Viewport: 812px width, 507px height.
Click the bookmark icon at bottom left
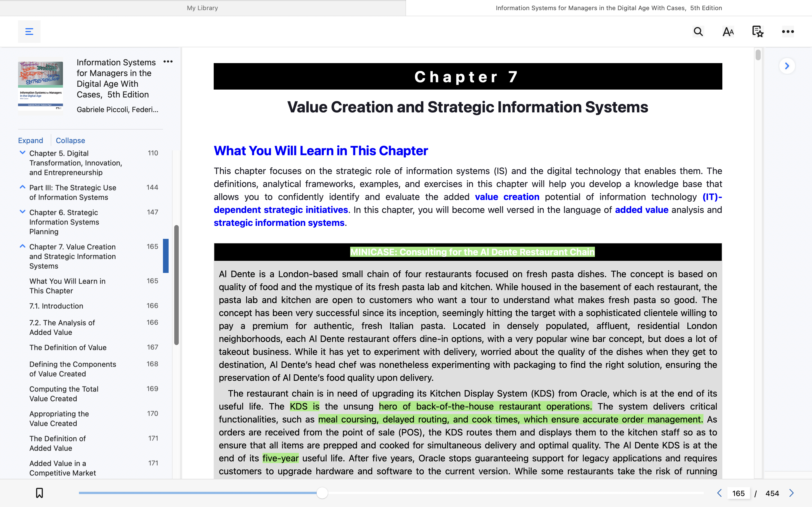click(x=40, y=492)
